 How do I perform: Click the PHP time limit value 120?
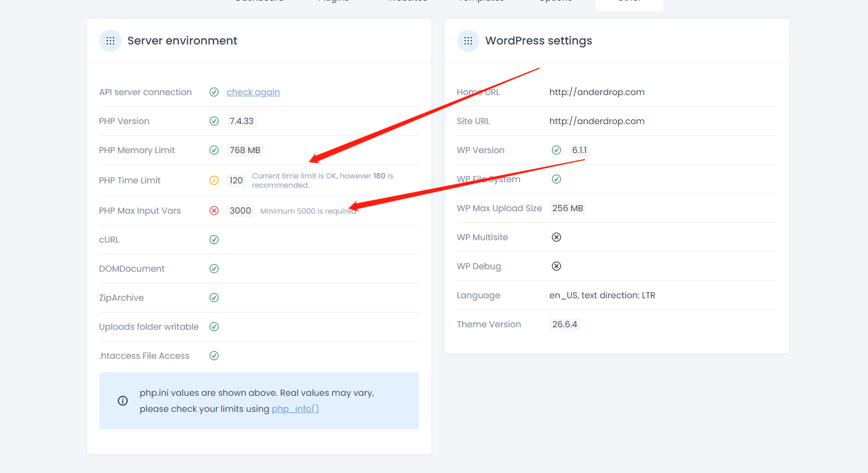click(236, 180)
